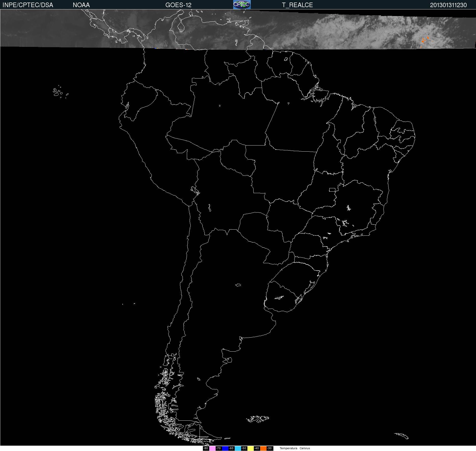Click the Temperatura legend label
The width and height of the screenshot is (476, 451).
[x=288, y=448]
